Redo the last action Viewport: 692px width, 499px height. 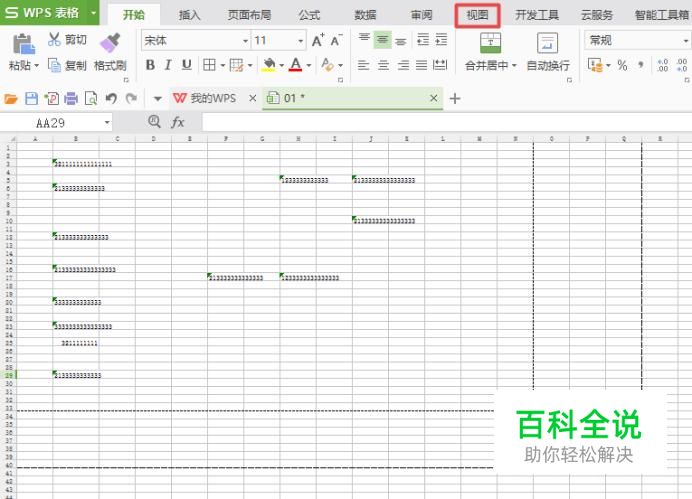pos(131,98)
